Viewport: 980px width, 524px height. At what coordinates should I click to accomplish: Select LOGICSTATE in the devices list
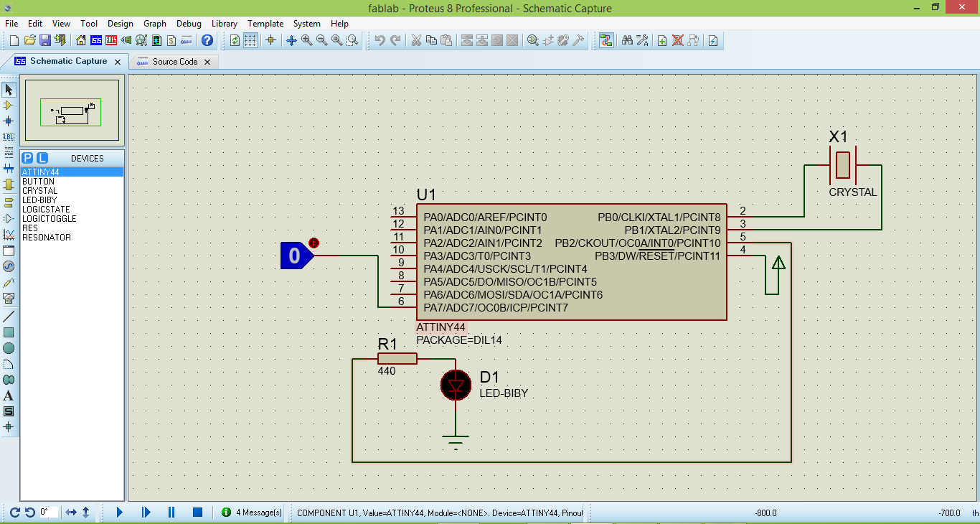coord(72,210)
